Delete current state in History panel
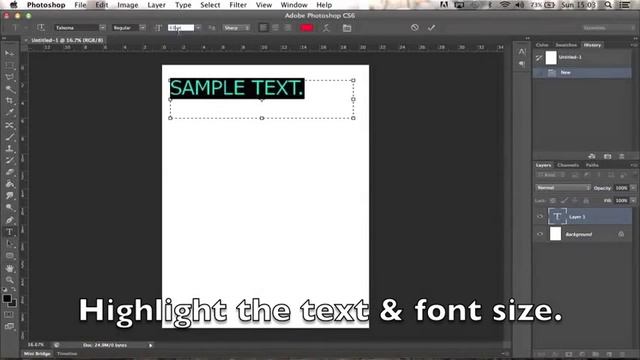 tap(622, 156)
